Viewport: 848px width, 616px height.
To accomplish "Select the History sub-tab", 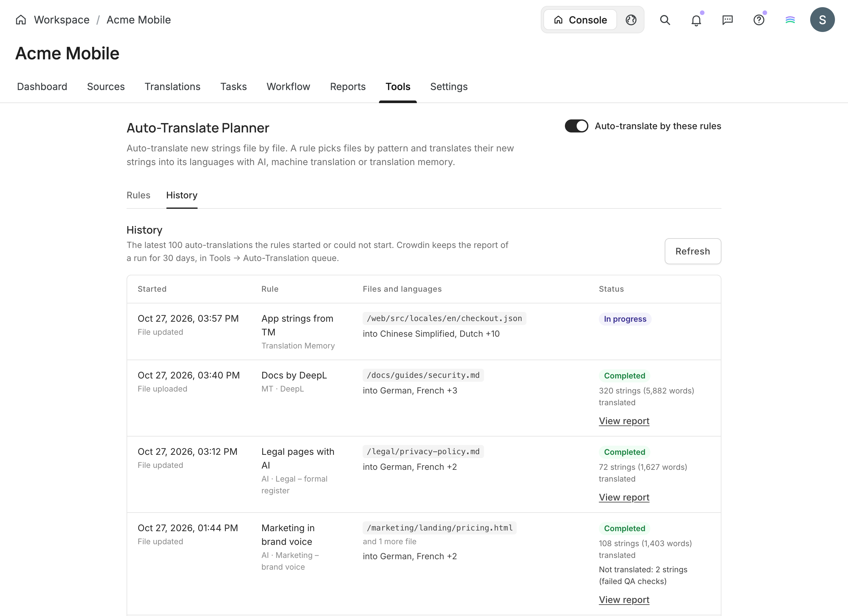I will click(x=182, y=195).
